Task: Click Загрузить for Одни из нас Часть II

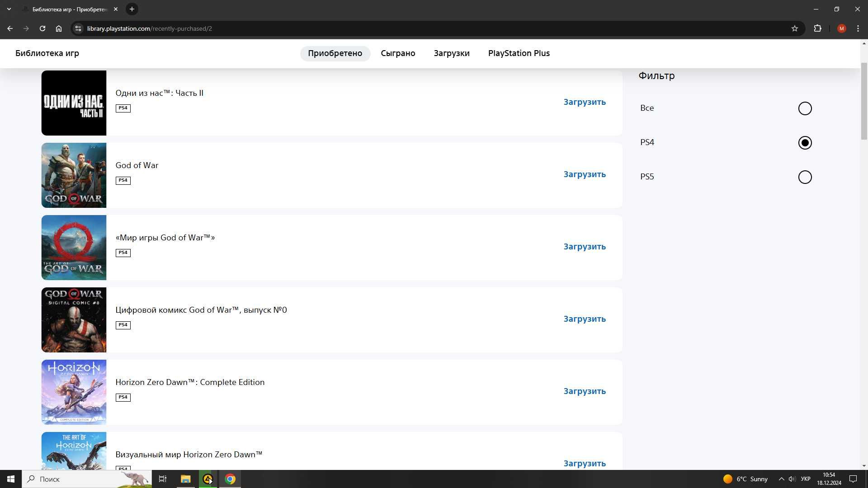Action: point(585,102)
